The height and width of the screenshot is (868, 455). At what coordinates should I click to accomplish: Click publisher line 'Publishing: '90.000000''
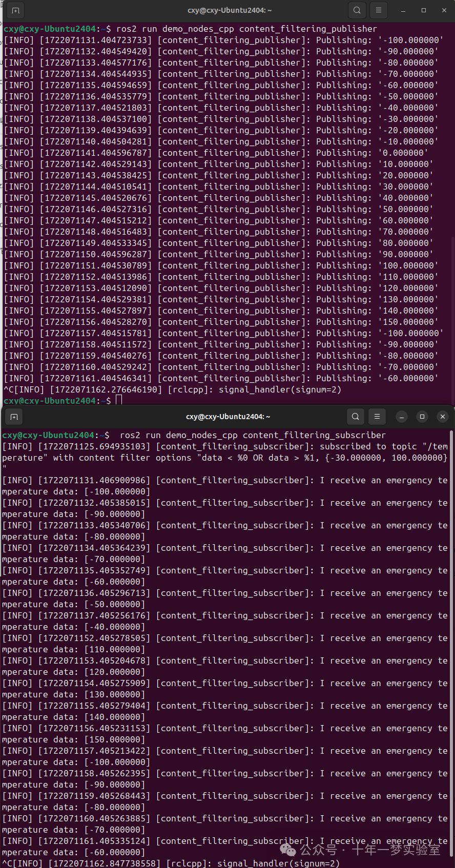[218, 254]
